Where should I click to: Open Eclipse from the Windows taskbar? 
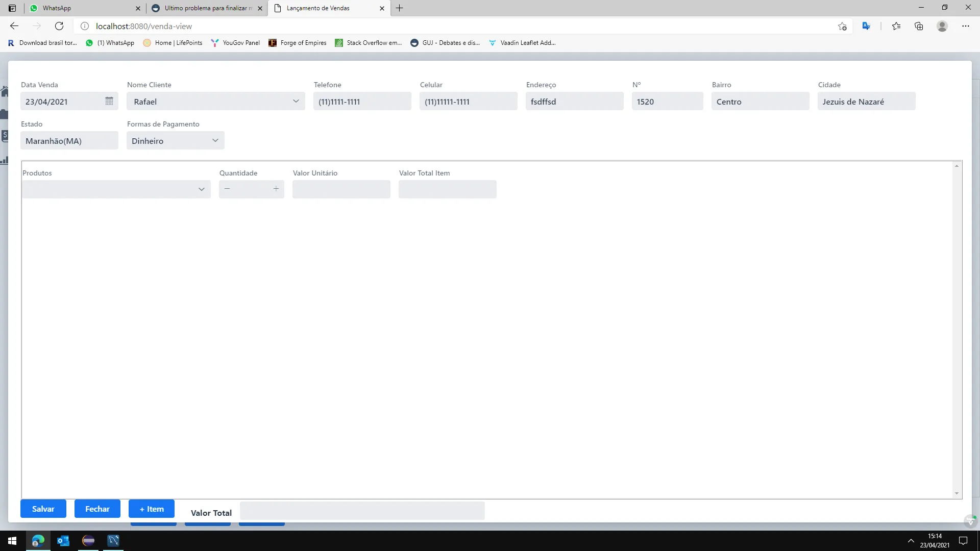(88, 541)
